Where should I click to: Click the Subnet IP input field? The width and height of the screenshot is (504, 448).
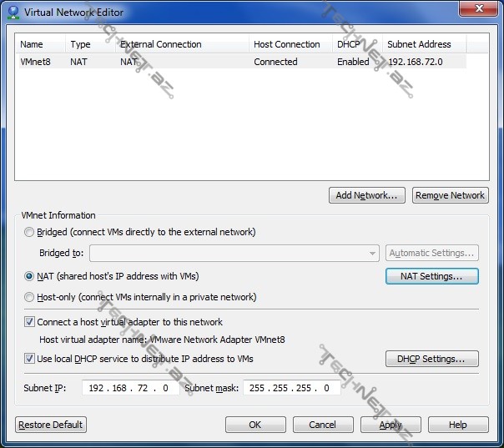[x=130, y=388]
